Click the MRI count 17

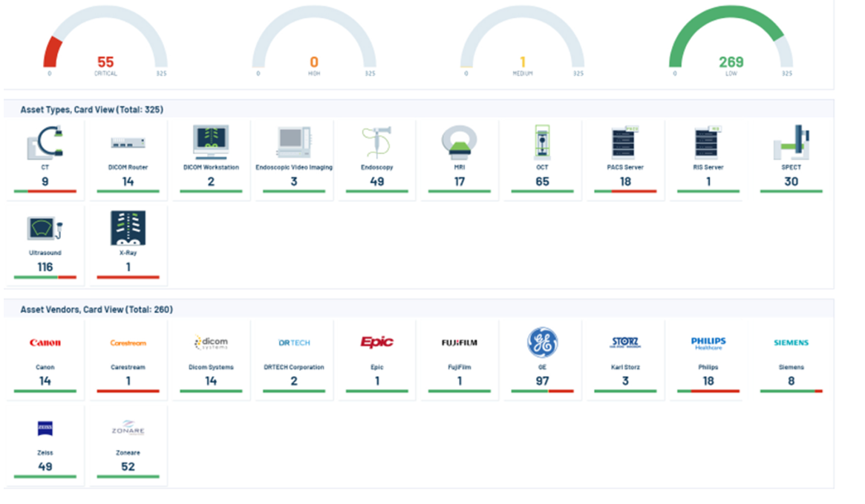tap(460, 181)
